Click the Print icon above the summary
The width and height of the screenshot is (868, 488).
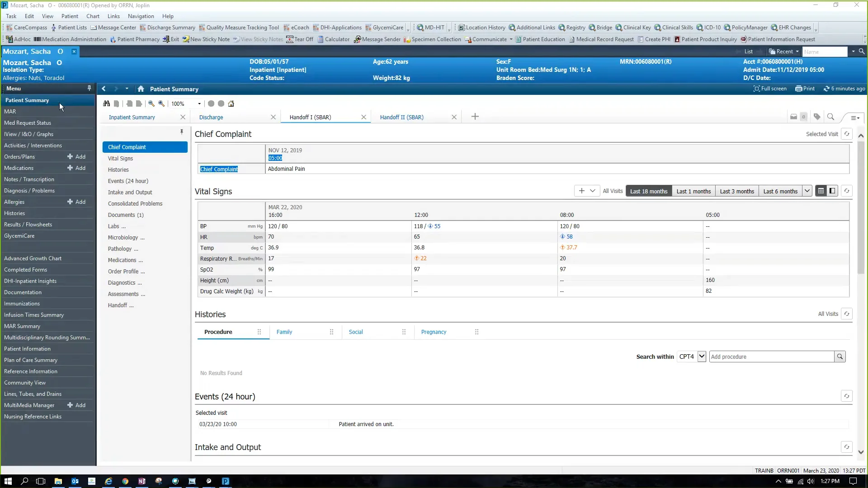pyautogui.click(x=805, y=89)
